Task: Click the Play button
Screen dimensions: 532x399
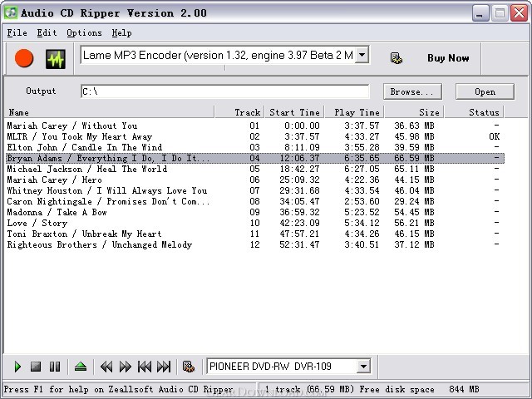Action: pyautogui.click(x=17, y=367)
